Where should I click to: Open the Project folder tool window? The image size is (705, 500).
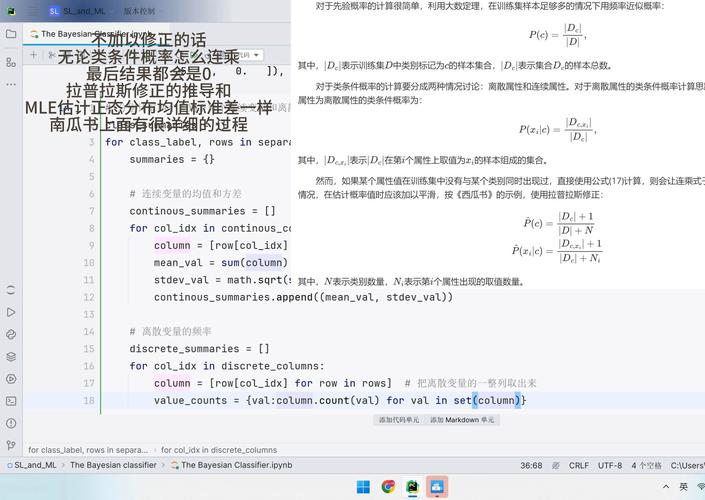tap(11, 34)
